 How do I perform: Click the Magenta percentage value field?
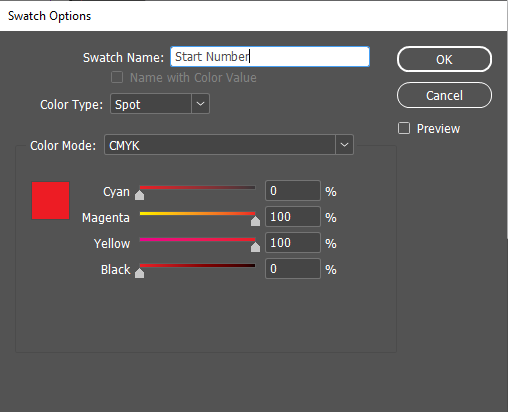click(293, 217)
